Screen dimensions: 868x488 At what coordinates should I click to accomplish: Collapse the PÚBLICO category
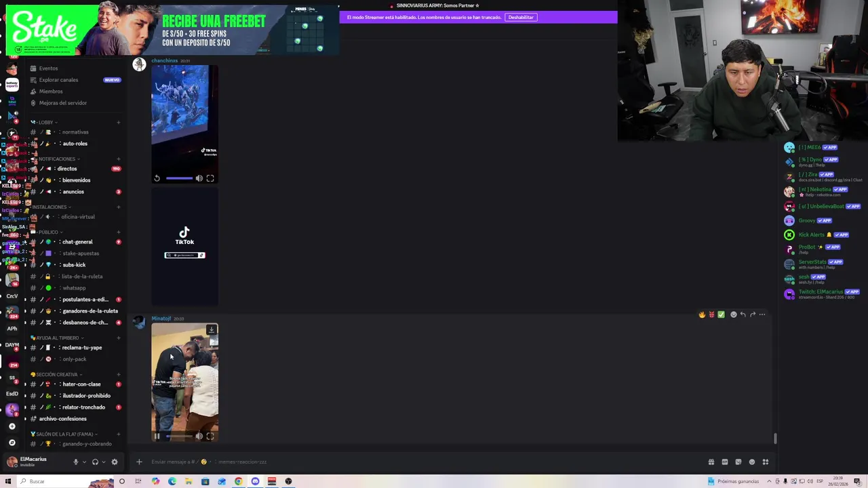[48, 232]
